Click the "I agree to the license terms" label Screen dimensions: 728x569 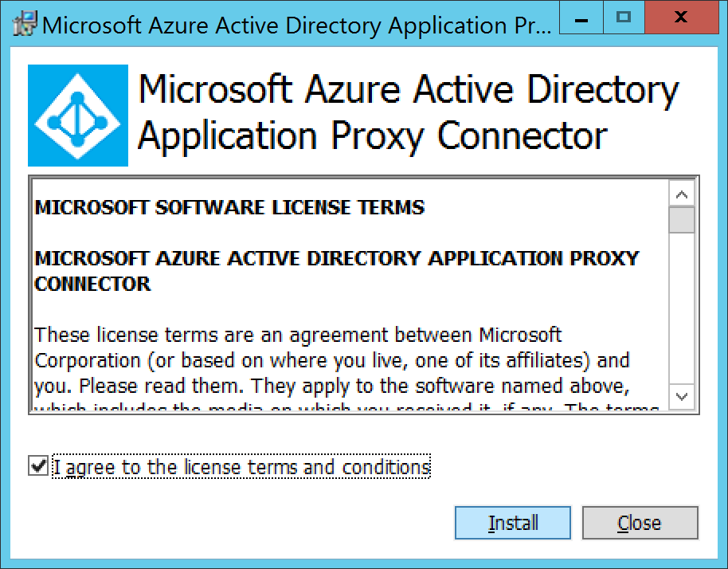[241, 467]
